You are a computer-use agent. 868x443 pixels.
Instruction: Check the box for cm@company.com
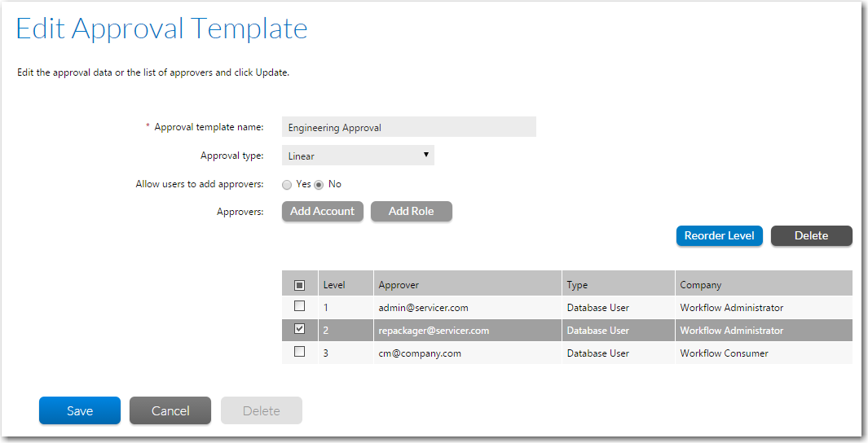(299, 353)
